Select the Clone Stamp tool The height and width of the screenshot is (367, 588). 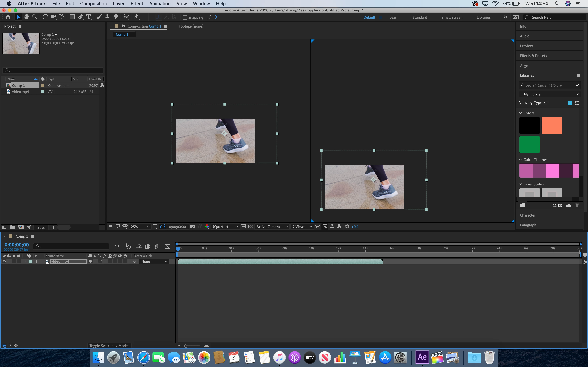(x=107, y=17)
